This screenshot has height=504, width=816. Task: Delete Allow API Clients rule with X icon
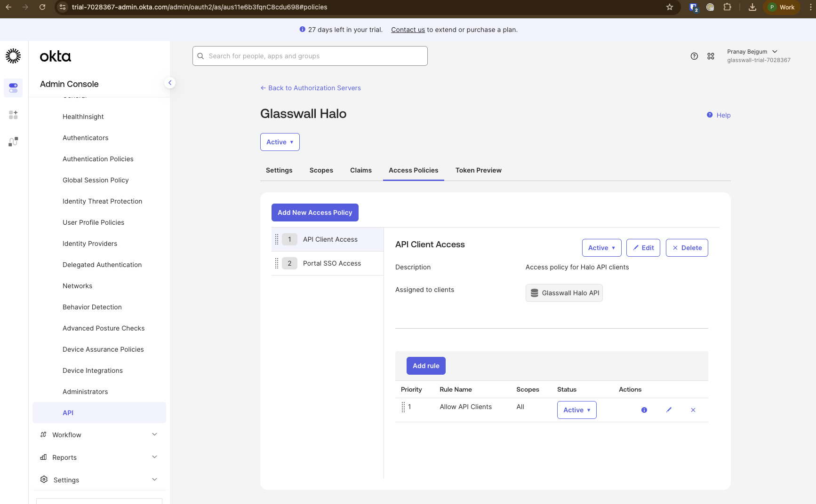693,410
